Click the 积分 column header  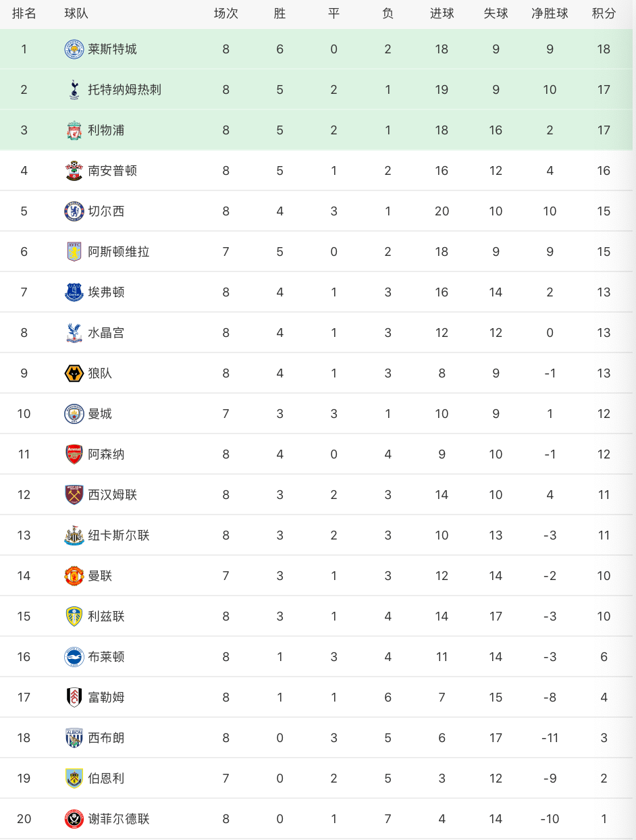pyautogui.click(x=604, y=14)
